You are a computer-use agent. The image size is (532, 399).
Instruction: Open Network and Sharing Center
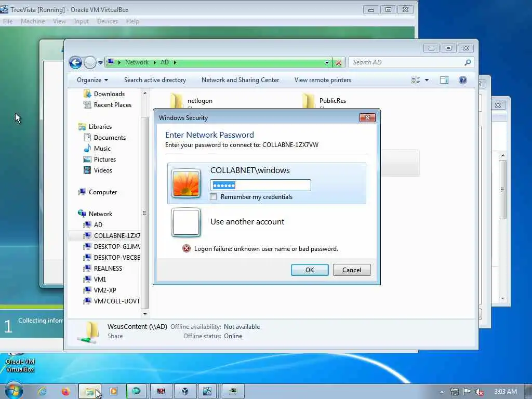pyautogui.click(x=240, y=80)
